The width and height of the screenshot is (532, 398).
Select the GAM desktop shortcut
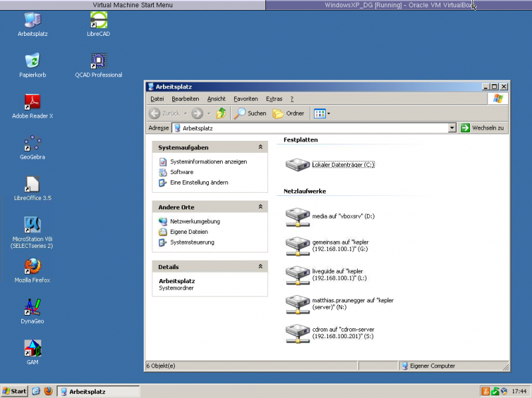[33, 353]
